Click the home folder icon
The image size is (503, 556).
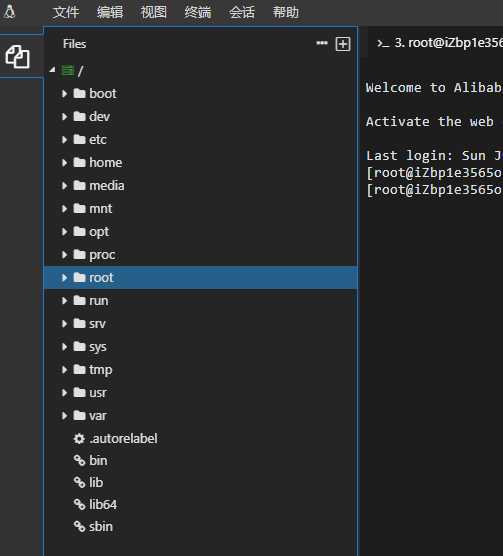pos(79,162)
